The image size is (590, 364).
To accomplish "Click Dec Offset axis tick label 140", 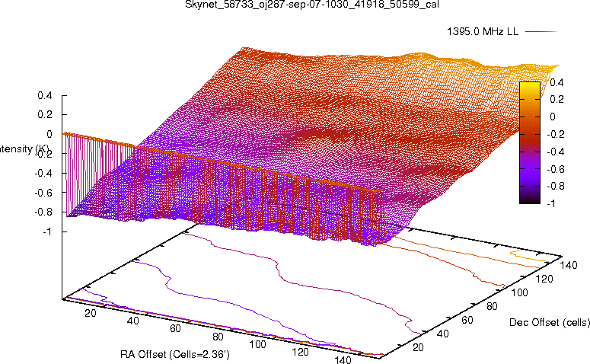I will (x=569, y=265).
